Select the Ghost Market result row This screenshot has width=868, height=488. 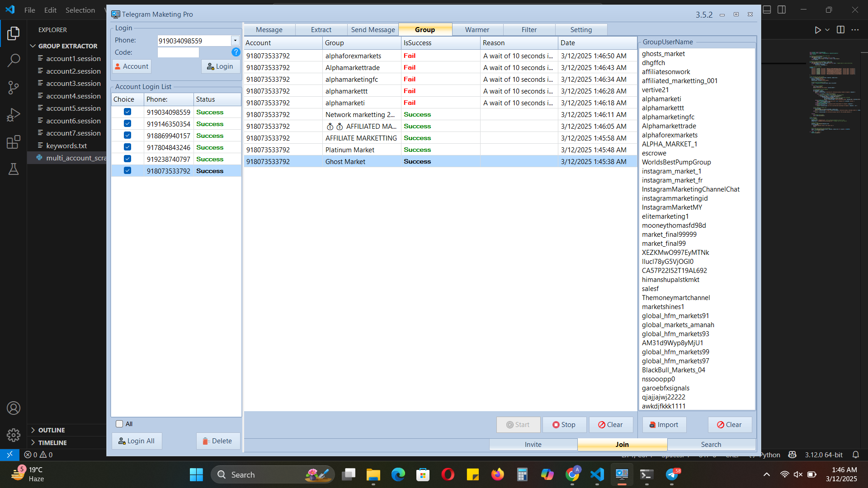click(x=440, y=161)
